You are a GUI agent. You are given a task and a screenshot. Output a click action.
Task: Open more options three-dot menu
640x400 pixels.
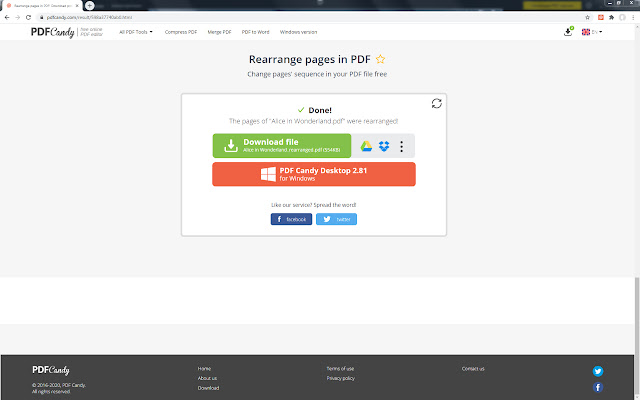pyautogui.click(x=402, y=146)
